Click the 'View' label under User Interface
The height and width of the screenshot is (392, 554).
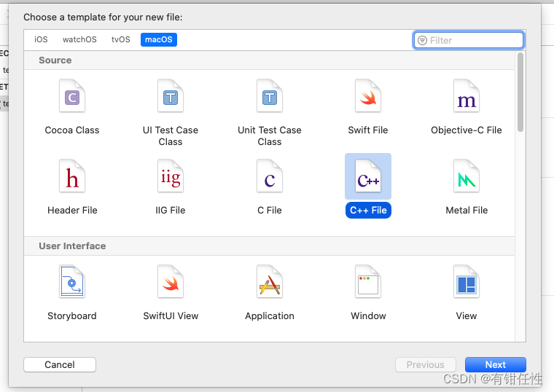[467, 315]
